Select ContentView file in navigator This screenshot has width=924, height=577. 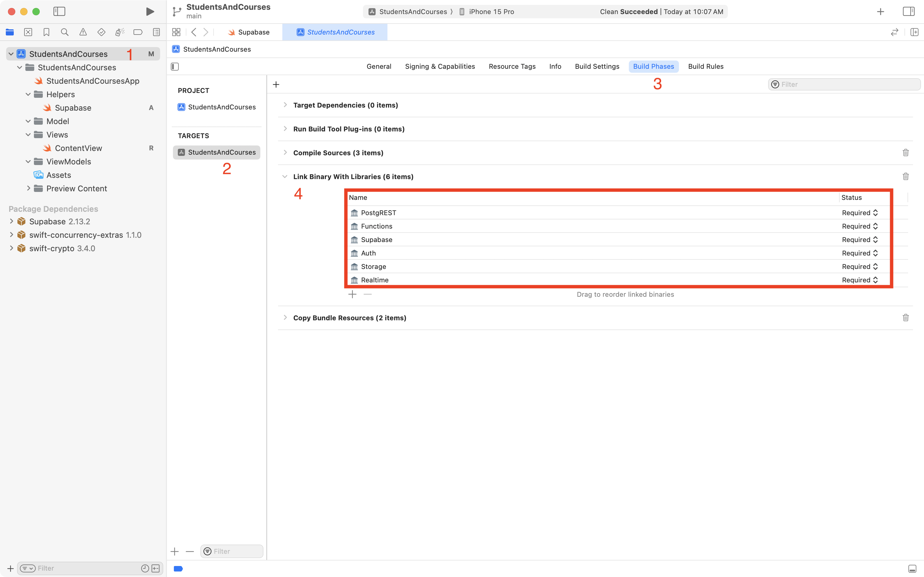pos(78,148)
